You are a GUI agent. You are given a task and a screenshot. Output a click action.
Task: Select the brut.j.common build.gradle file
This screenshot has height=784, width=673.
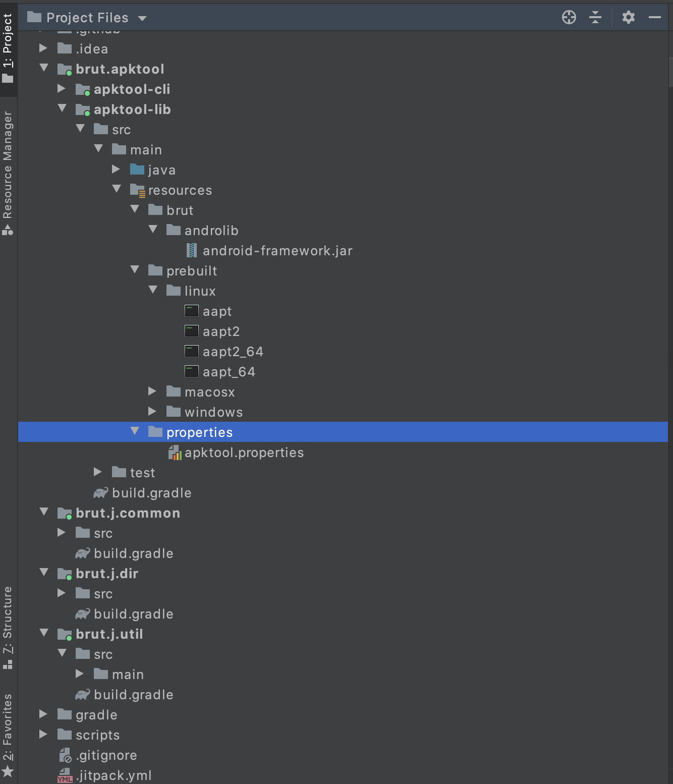click(133, 553)
